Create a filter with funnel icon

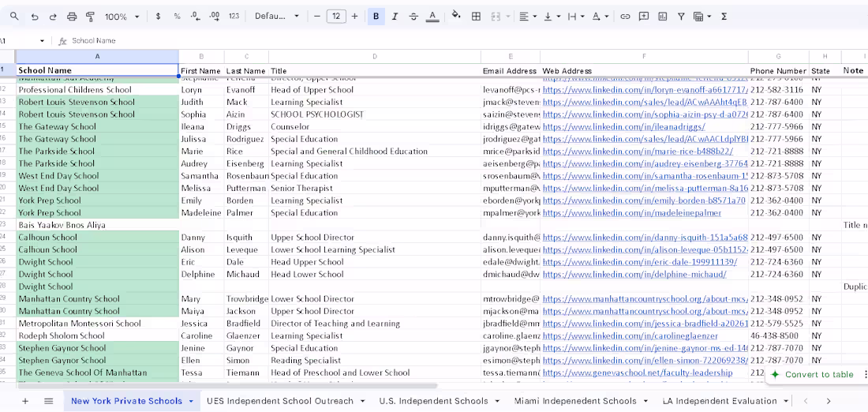click(x=682, y=17)
